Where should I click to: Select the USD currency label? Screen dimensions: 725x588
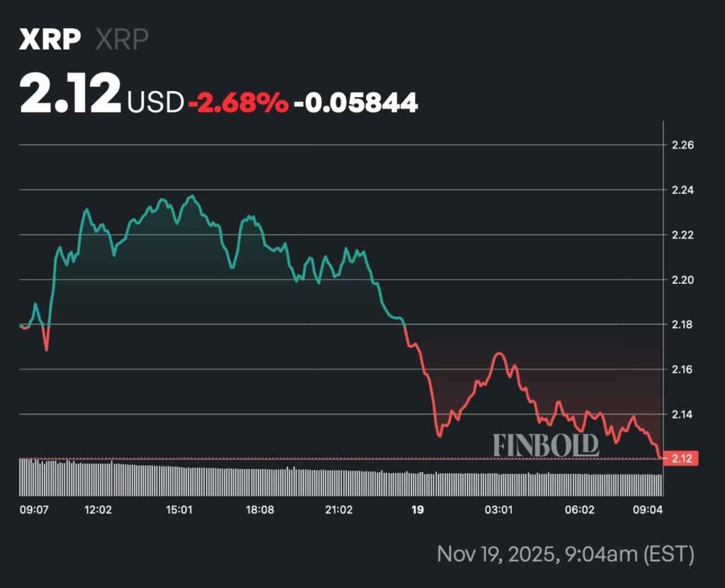[x=155, y=103]
